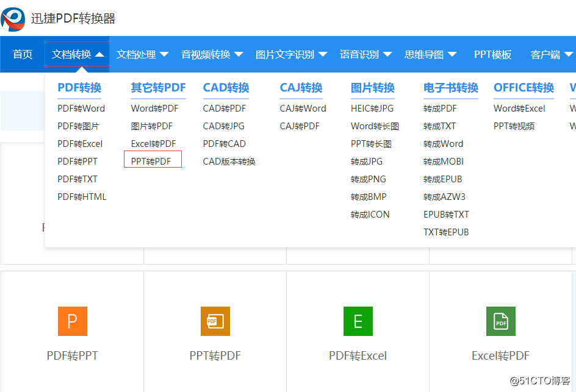The width and height of the screenshot is (576, 392).
Task: Choose 转成EPUB under 电子书转换
Action: tap(442, 179)
